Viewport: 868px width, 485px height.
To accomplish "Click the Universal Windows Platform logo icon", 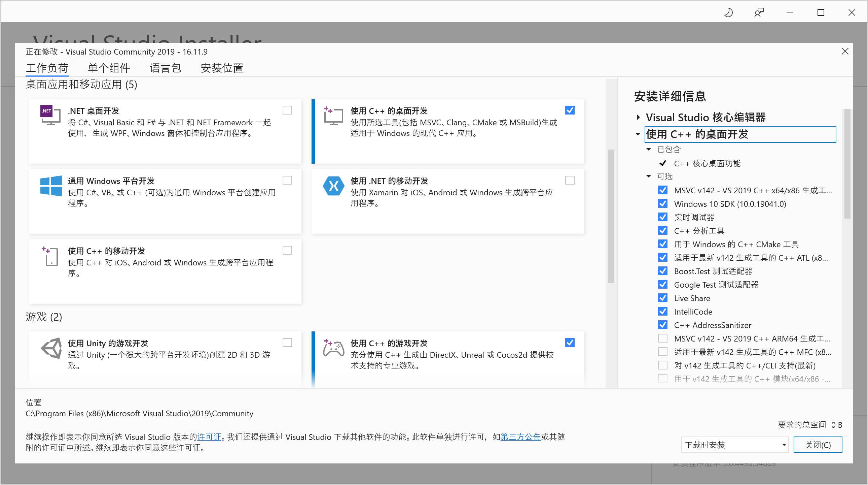I will point(51,186).
